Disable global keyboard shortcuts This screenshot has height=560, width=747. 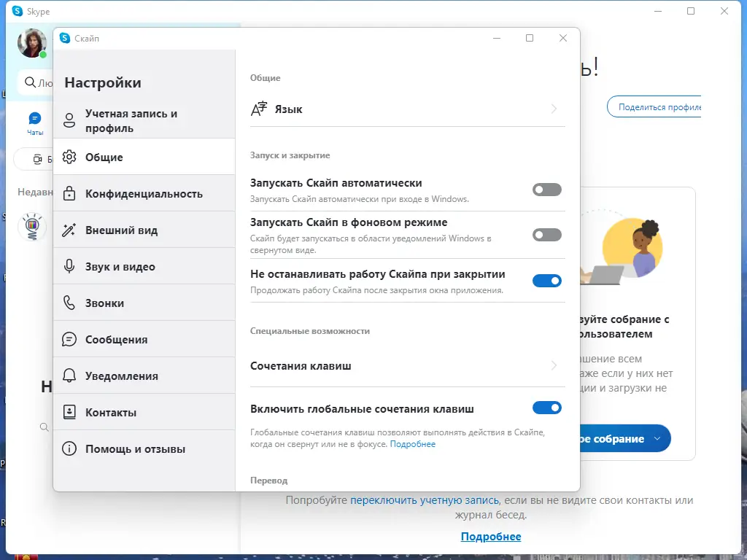coord(547,408)
